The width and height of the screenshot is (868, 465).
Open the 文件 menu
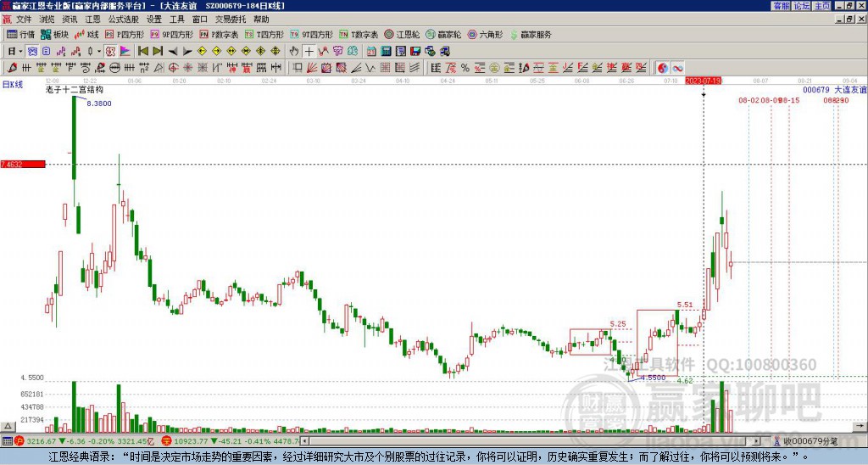point(24,20)
